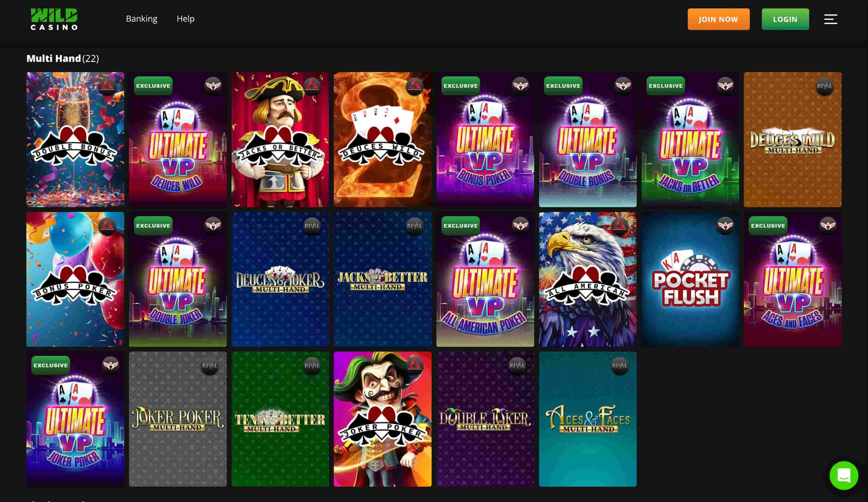Open the hamburger navigation menu
The width and height of the screenshot is (868, 502).
pyautogui.click(x=831, y=19)
